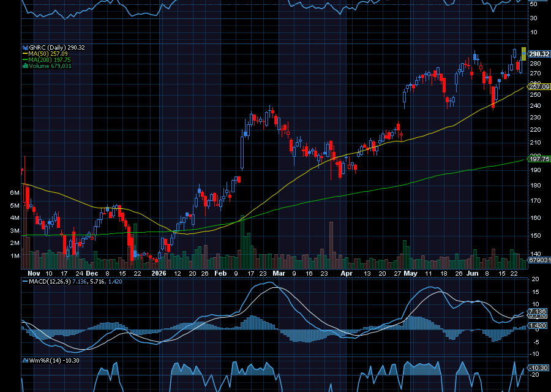Click the blue line marker before MACD(12,26,9)

click(x=25, y=282)
